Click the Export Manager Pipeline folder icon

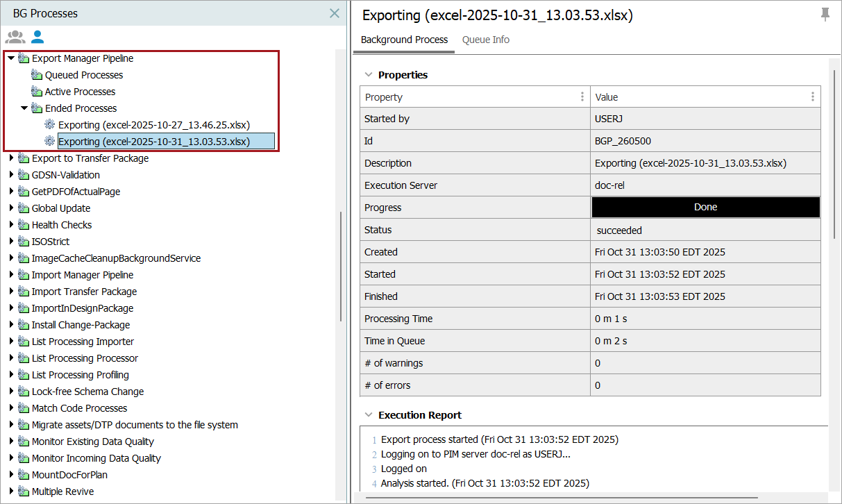pos(24,58)
